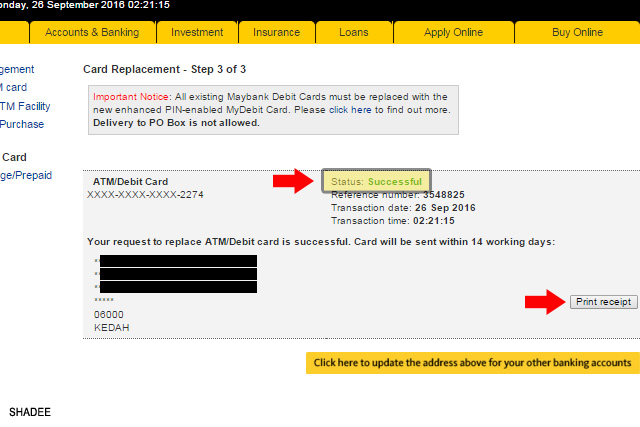Click the date and time in header
This screenshot has height=427, width=640.
click(x=85, y=5)
